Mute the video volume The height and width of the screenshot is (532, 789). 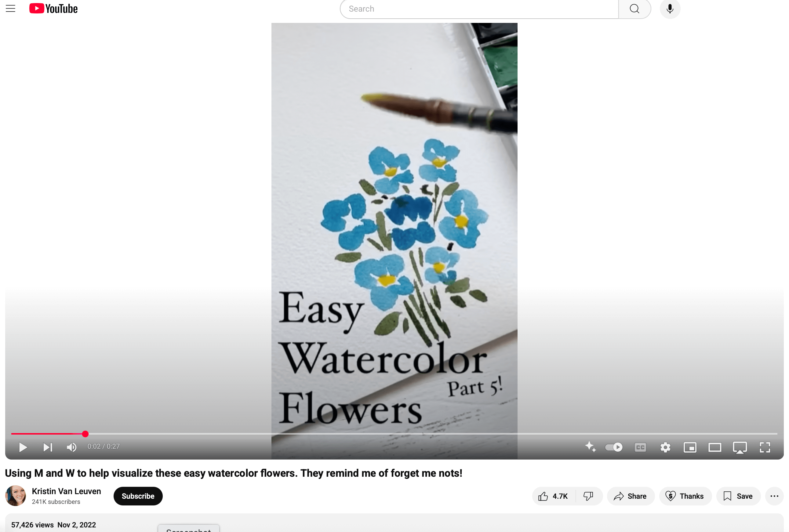(71, 447)
